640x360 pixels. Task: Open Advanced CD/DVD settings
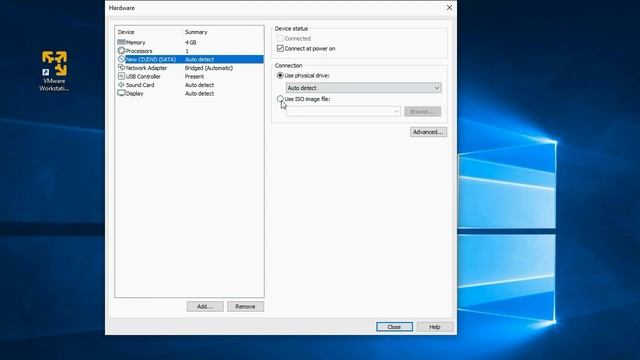tap(428, 132)
